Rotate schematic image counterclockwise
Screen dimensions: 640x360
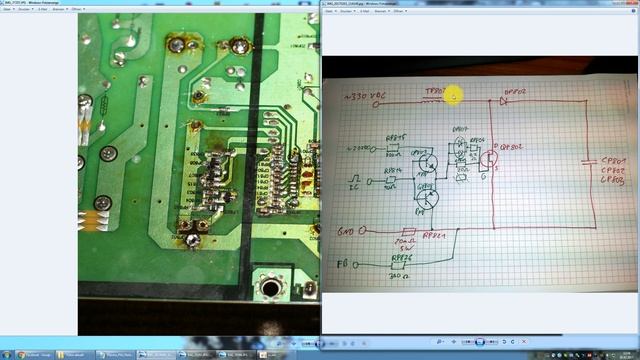[504, 342]
